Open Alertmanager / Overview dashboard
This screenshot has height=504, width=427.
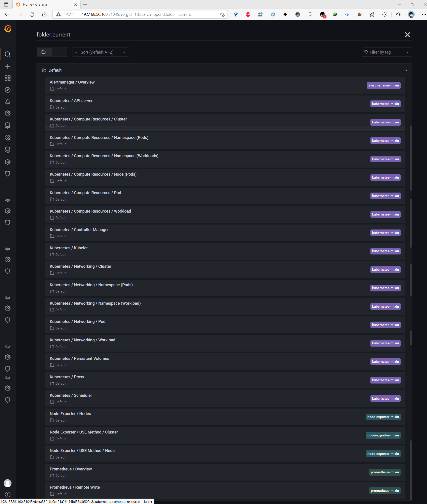click(225, 85)
